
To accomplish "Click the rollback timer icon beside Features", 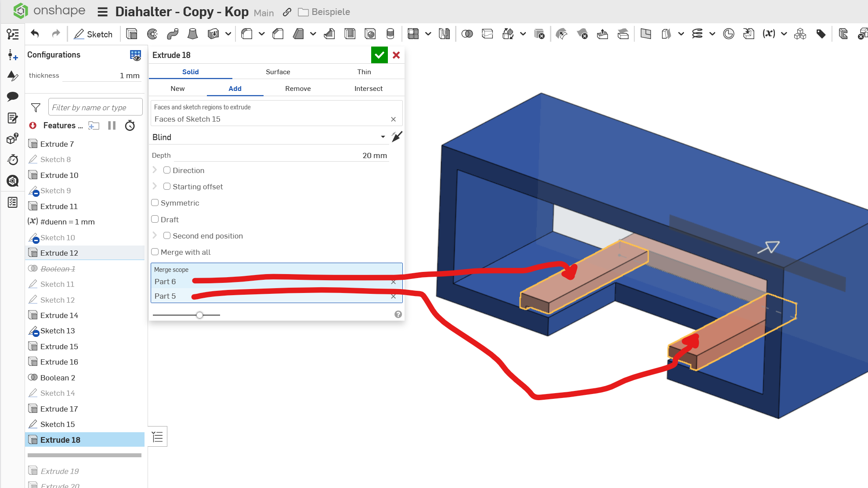I will 130,126.
